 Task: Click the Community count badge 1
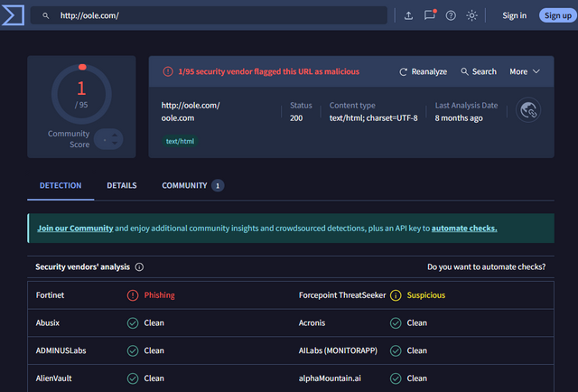pyautogui.click(x=218, y=186)
